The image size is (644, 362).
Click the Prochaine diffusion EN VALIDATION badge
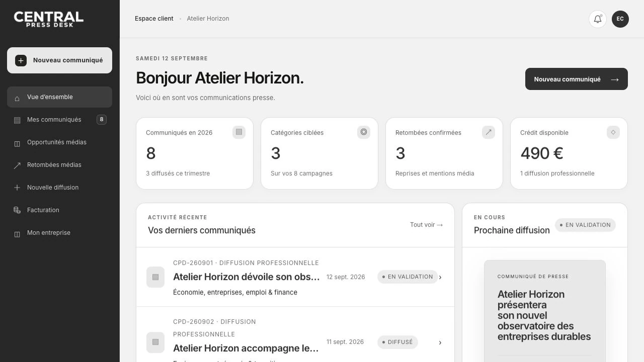[585, 225]
